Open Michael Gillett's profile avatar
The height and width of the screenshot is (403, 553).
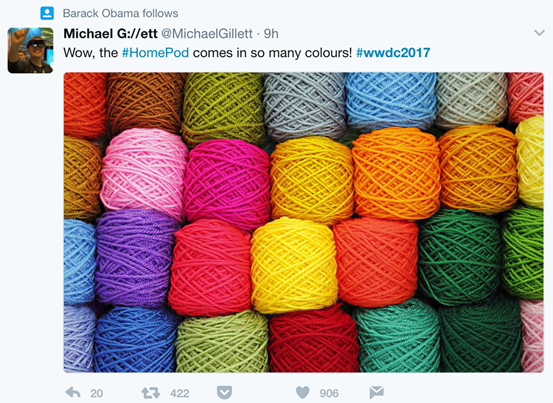click(x=30, y=50)
